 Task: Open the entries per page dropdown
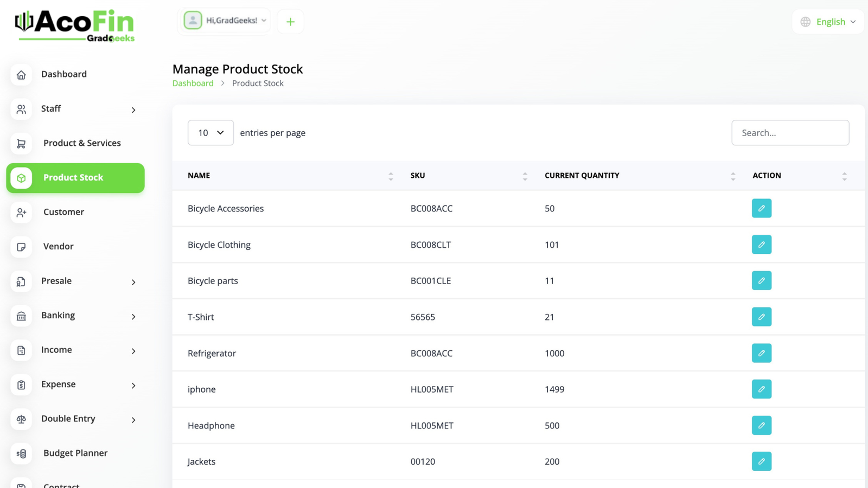(210, 133)
